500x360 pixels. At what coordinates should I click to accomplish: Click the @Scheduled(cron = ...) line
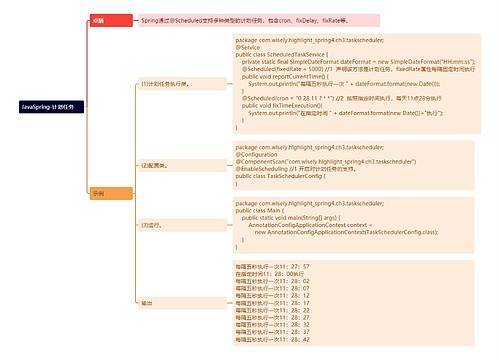tap(342, 98)
